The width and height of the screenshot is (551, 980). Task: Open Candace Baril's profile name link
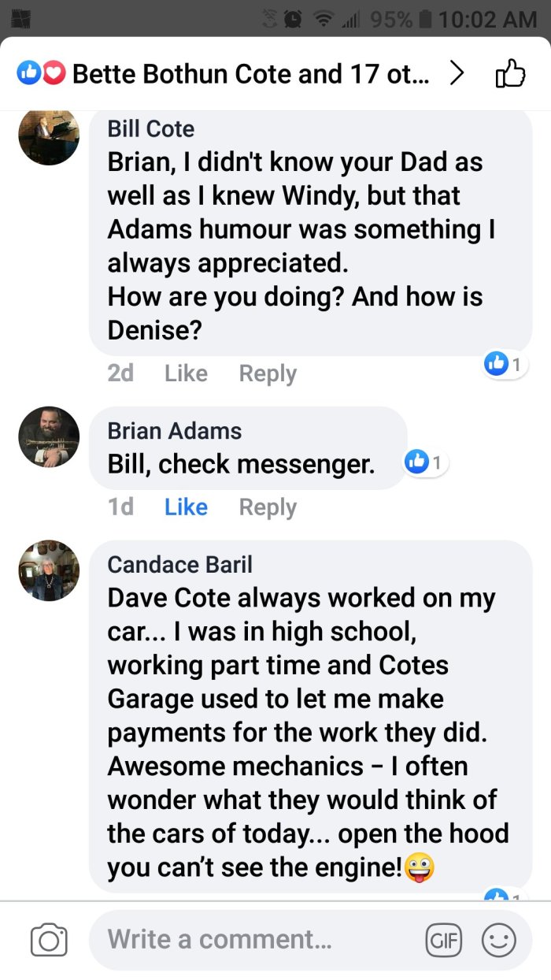click(180, 564)
